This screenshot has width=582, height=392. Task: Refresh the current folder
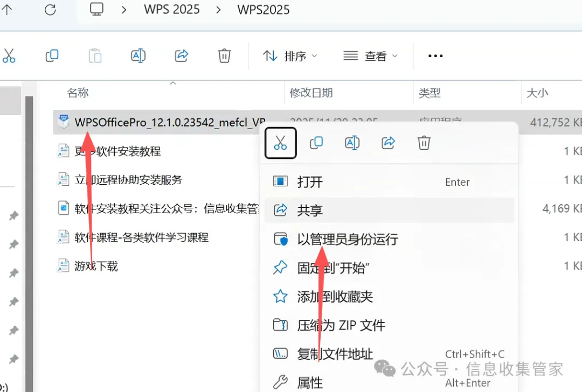(x=50, y=10)
